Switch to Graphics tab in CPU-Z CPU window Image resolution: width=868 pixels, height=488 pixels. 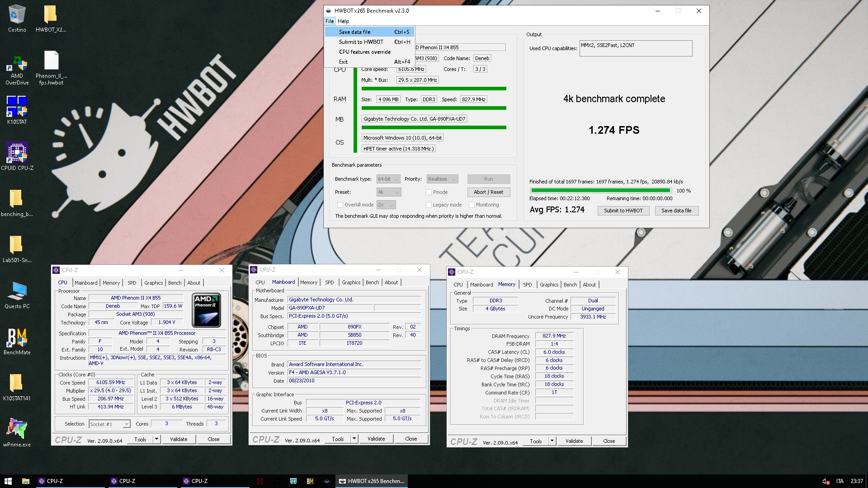pos(154,283)
